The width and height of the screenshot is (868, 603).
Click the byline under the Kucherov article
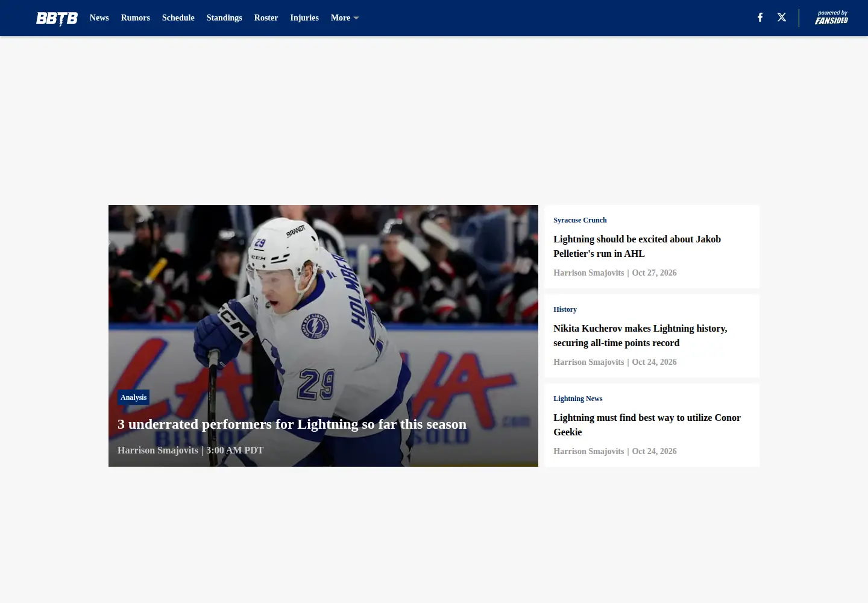pyautogui.click(x=615, y=362)
